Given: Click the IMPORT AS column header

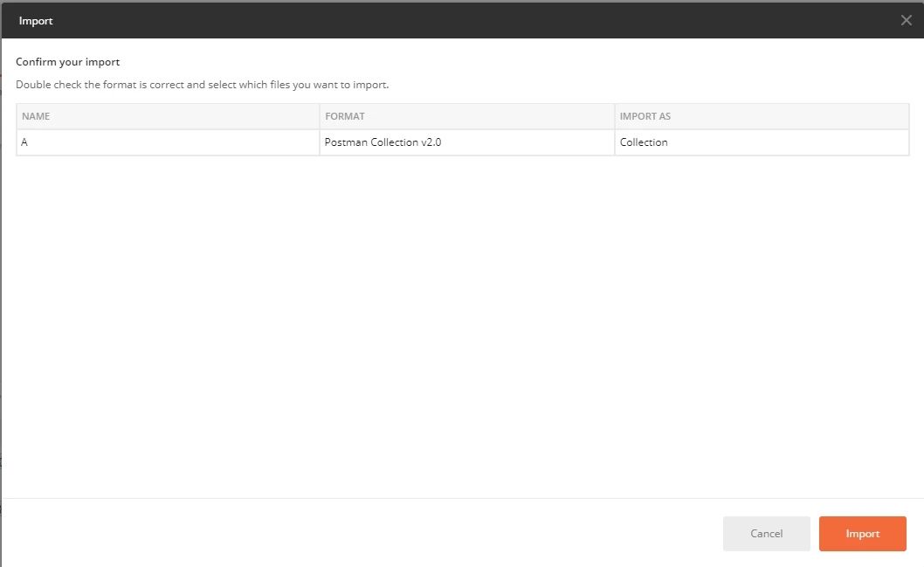Looking at the screenshot, I should tap(645, 116).
